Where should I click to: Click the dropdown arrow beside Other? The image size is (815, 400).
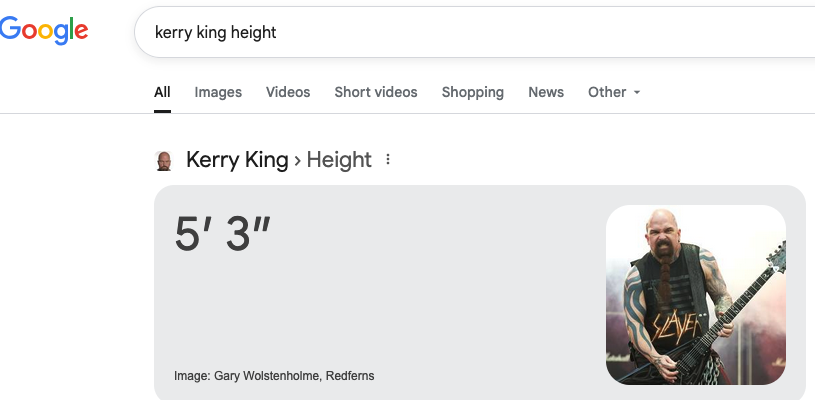[637, 92]
